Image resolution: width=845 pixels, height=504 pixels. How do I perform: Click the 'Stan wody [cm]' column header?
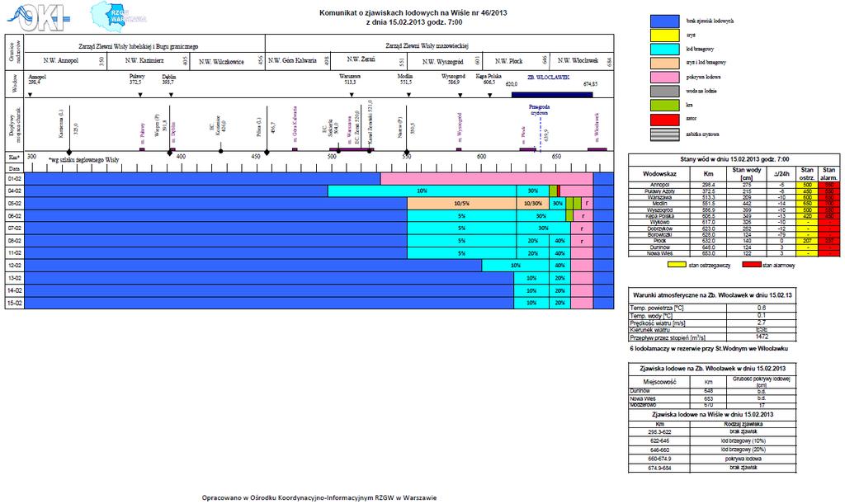746,174
